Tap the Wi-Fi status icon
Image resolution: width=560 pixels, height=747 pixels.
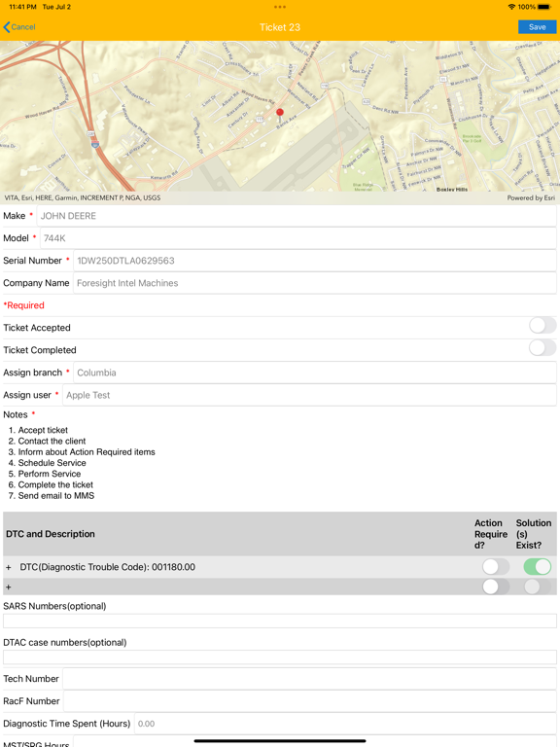511,7
